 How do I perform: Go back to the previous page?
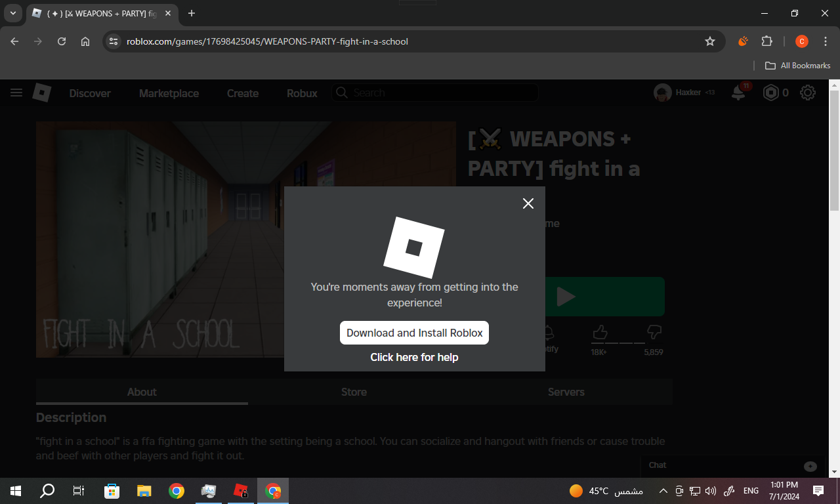(x=15, y=41)
